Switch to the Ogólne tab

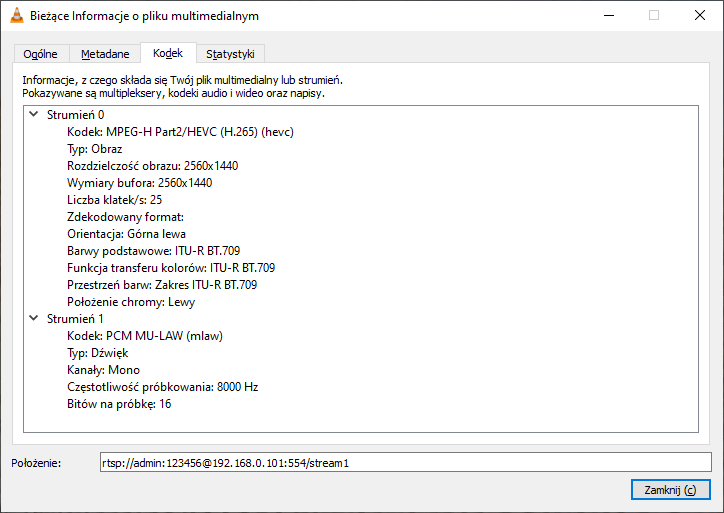pos(41,54)
